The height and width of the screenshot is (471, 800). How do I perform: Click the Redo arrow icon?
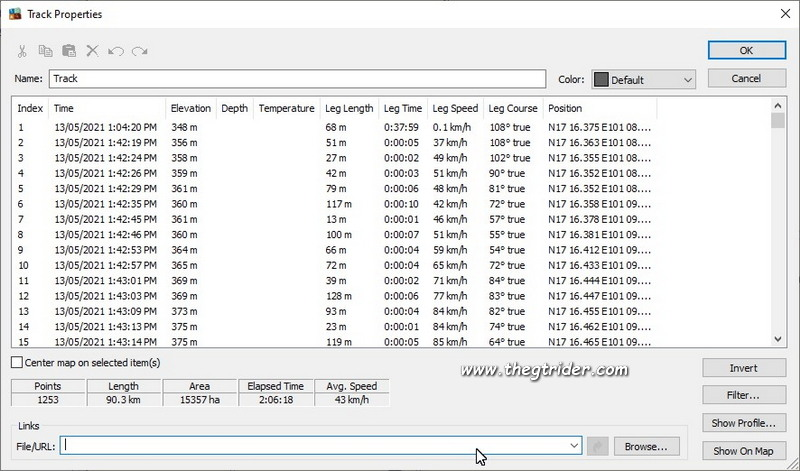[139, 51]
